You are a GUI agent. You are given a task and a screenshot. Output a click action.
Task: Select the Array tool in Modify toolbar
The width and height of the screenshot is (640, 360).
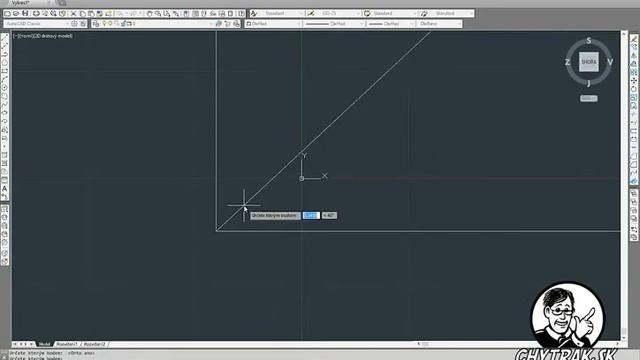pyautogui.click(x=634, y=72)
